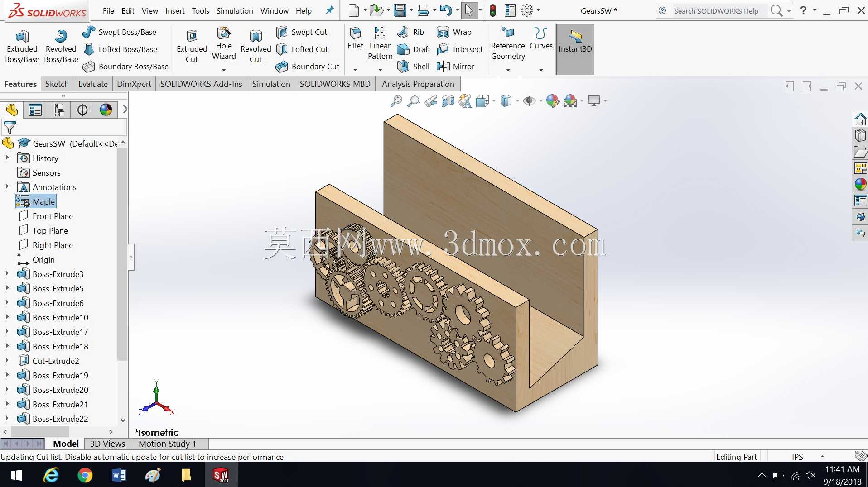Select the Shell feature tool
This screenshot has width=868, height=487.
pos(413,67)
